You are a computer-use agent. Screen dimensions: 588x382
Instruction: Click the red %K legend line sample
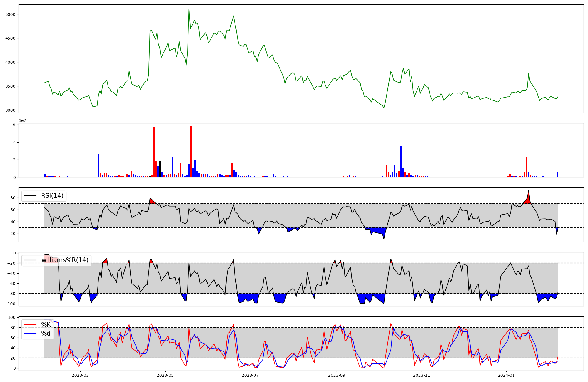pos(30,325)
